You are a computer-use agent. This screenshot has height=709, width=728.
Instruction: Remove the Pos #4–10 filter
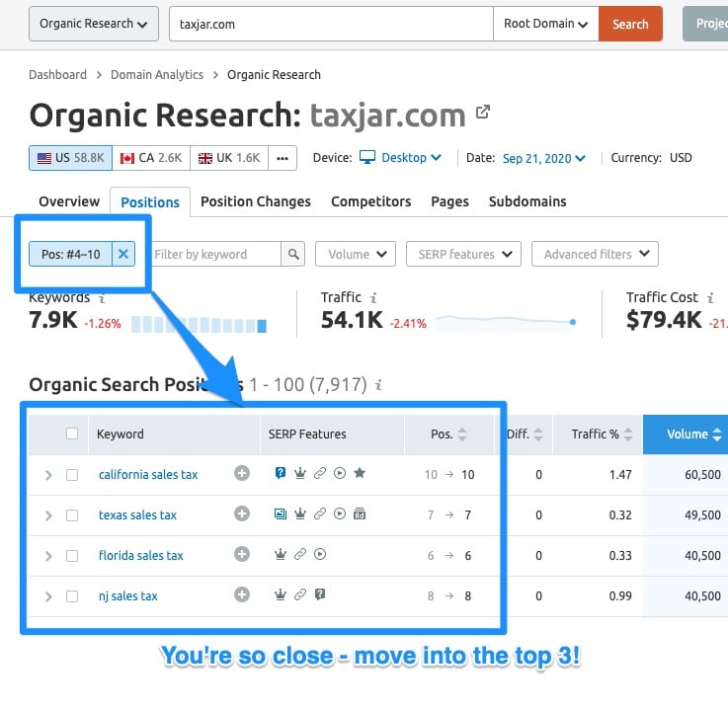(123, 254)
